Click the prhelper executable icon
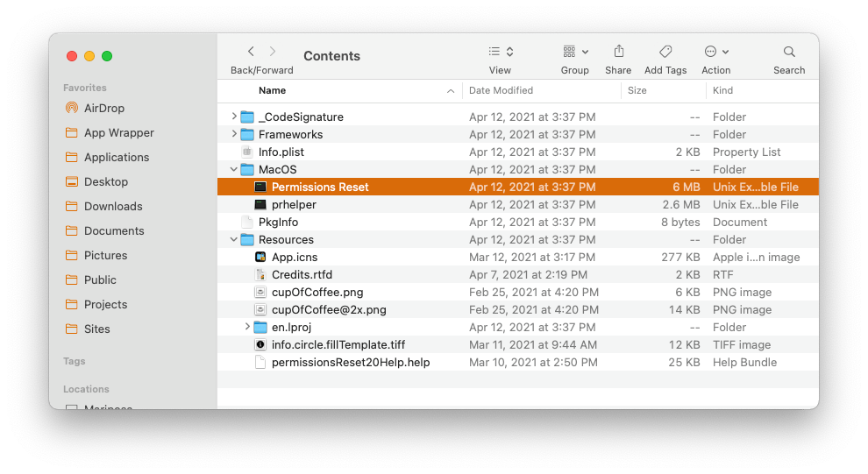This screenshot has height=474, width=868. point(260,204)
